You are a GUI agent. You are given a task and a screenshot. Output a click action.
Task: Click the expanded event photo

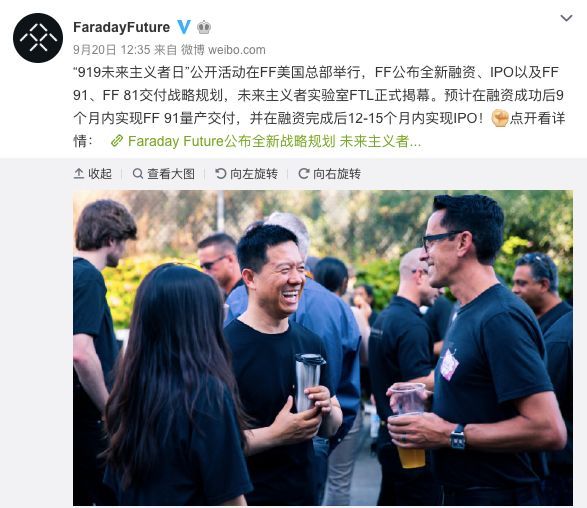[323, 348]
